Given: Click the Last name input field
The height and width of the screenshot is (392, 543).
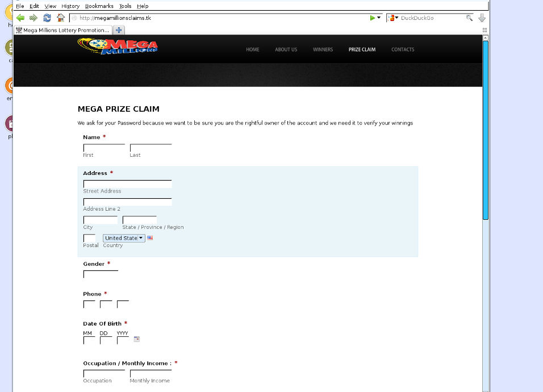Looking at the screenshot, I should point(151,148).
